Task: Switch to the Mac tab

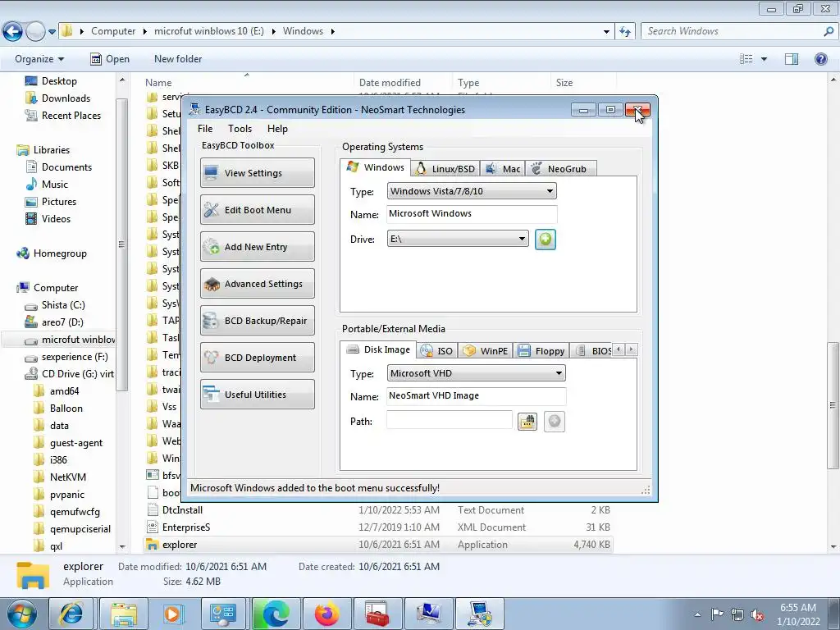Action: point(503,169)
